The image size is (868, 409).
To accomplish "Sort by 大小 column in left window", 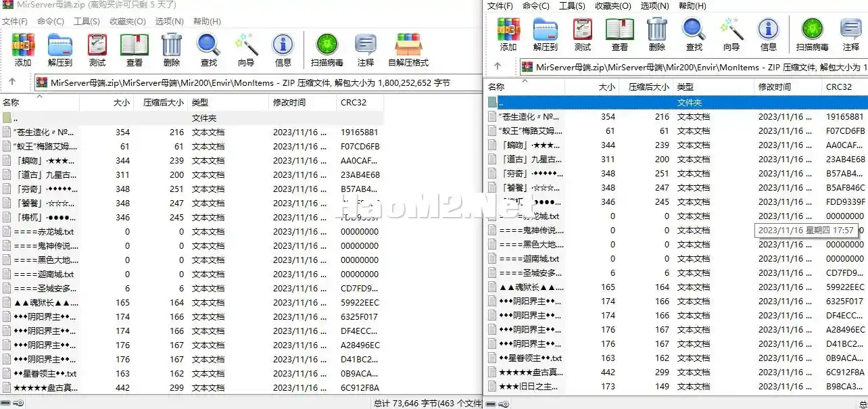I will tap(106, 103).
